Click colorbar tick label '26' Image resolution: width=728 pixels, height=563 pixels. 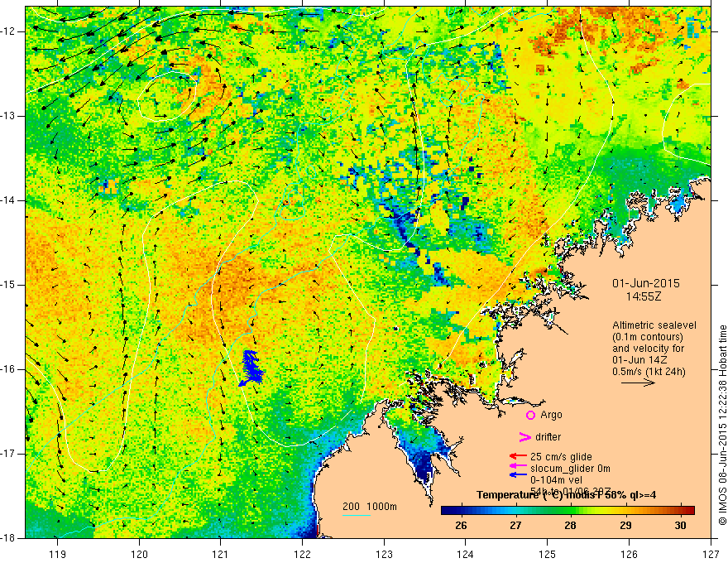(x=461, y=526)
